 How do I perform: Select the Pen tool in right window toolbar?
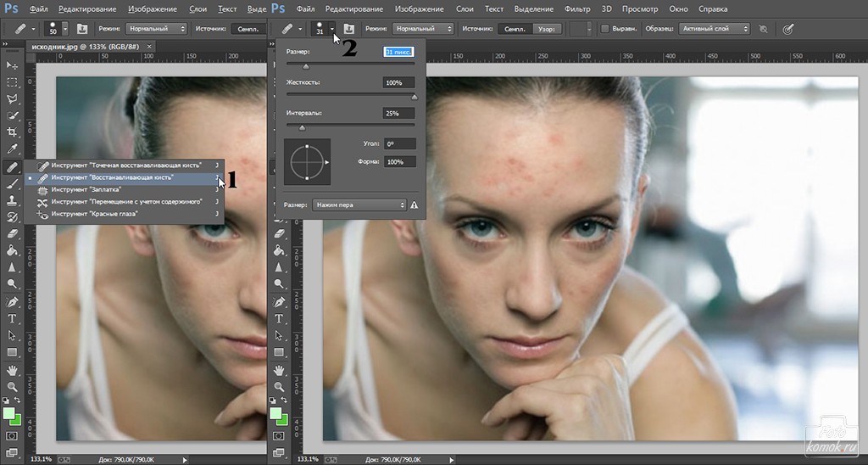coord(278,302)
